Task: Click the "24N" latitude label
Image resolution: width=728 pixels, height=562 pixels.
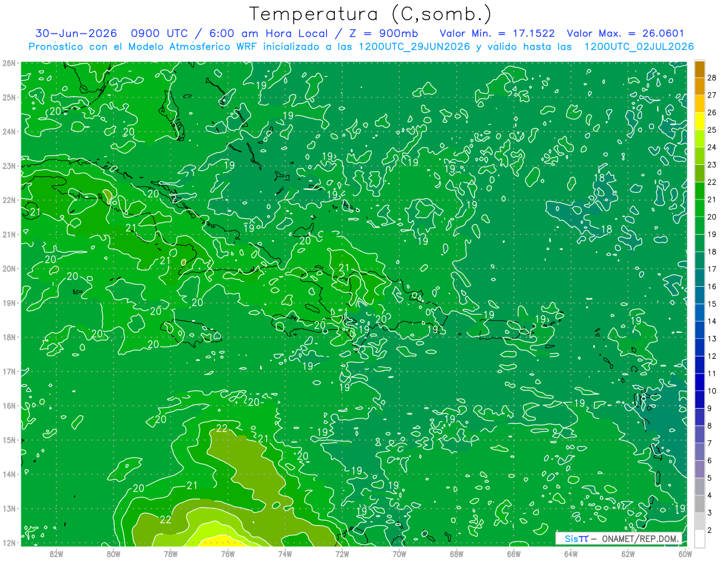Action: (x=9, y=132)
